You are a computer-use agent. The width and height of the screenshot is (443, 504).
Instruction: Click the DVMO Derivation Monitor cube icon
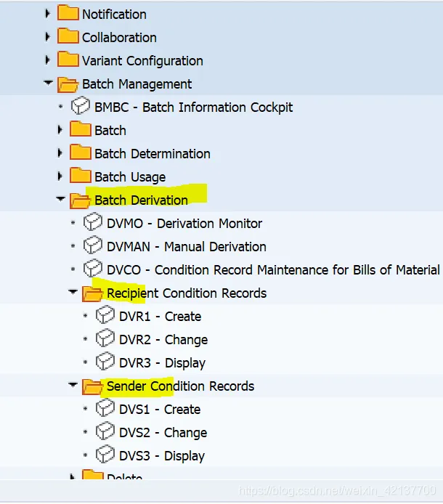point(93,223)
